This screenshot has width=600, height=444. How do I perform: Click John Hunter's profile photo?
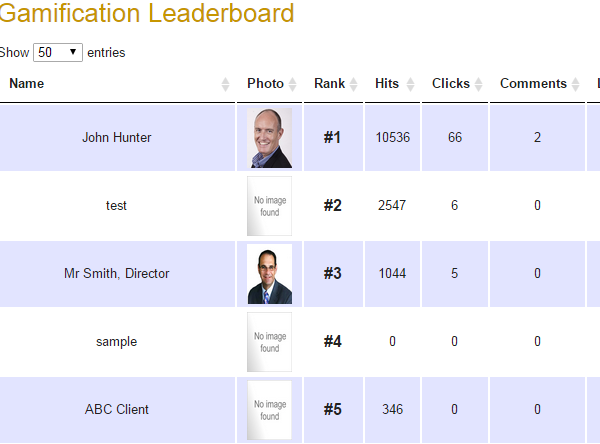click(x=270, y=138)
